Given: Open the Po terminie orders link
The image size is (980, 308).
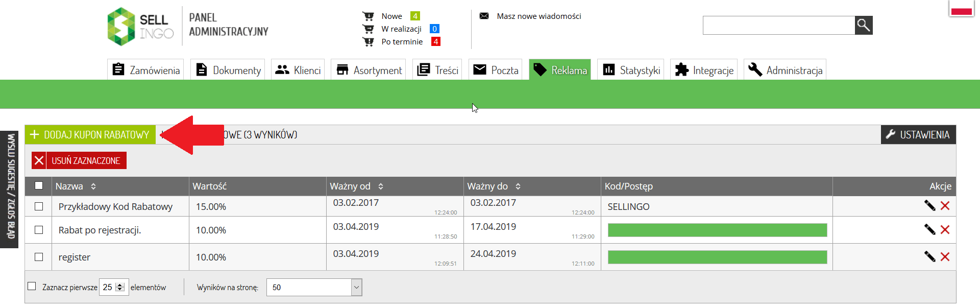Looking at the screenshot, I should tap(402, 42).
